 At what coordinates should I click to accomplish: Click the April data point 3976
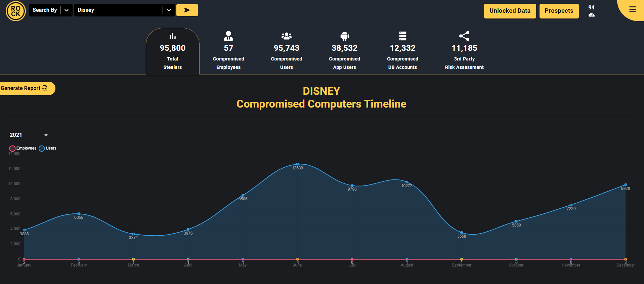pos(188,230)
